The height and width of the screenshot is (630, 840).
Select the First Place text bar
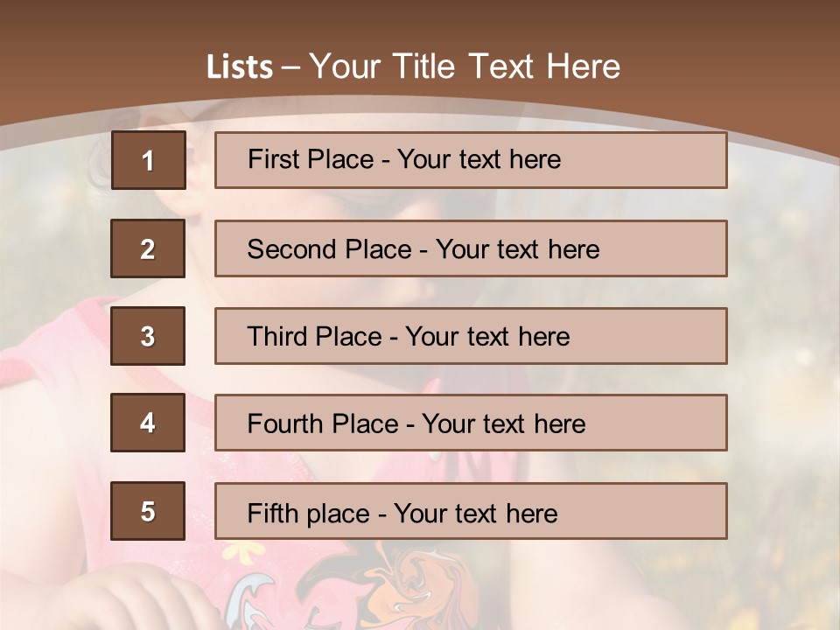(x=471, y=160)
